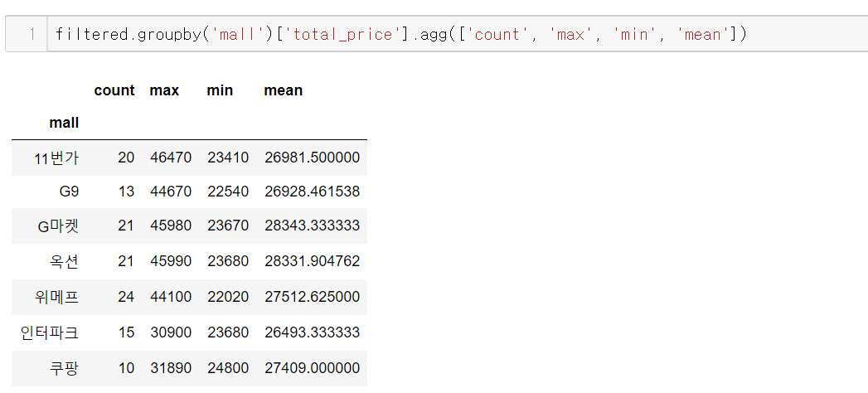This screenshot has height=393, width=868.
Task: Click max value 30900
Action: point(171,332)
